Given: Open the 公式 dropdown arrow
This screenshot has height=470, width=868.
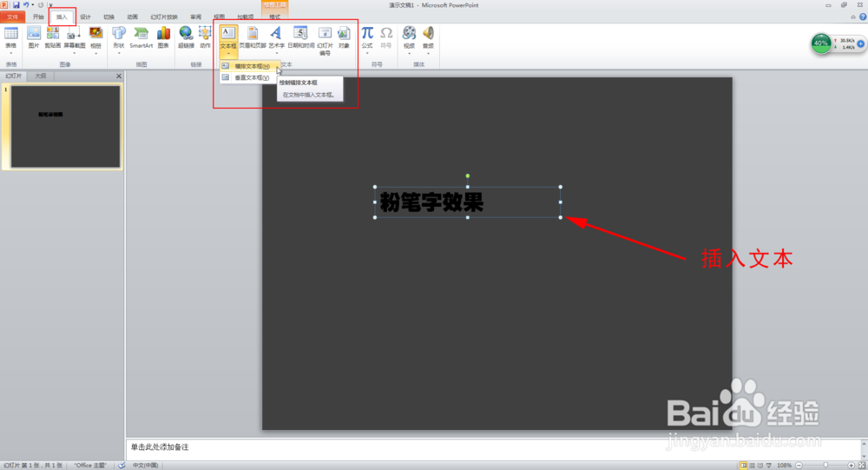Looking at the screenshot, I should [367, 53].
